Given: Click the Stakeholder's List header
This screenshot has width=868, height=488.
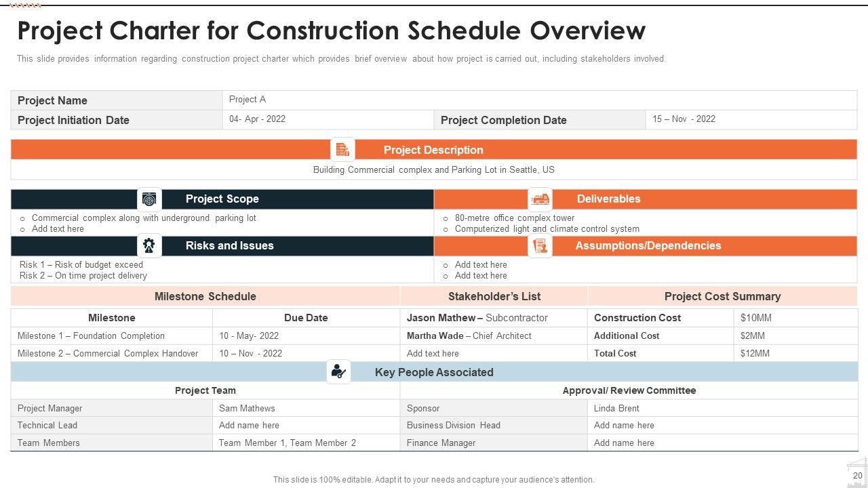Looking at the screenshot, I should click(x=494, y=296).
